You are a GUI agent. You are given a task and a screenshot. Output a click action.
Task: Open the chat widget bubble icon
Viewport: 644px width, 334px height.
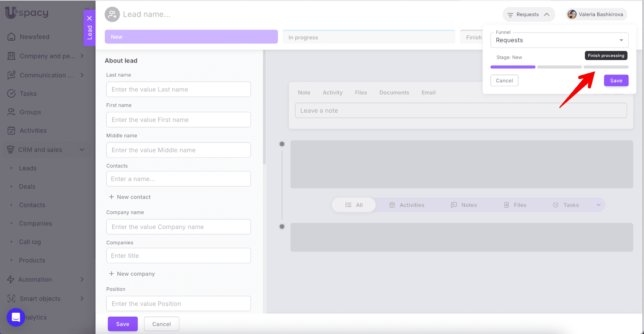(x=16, y=317)
